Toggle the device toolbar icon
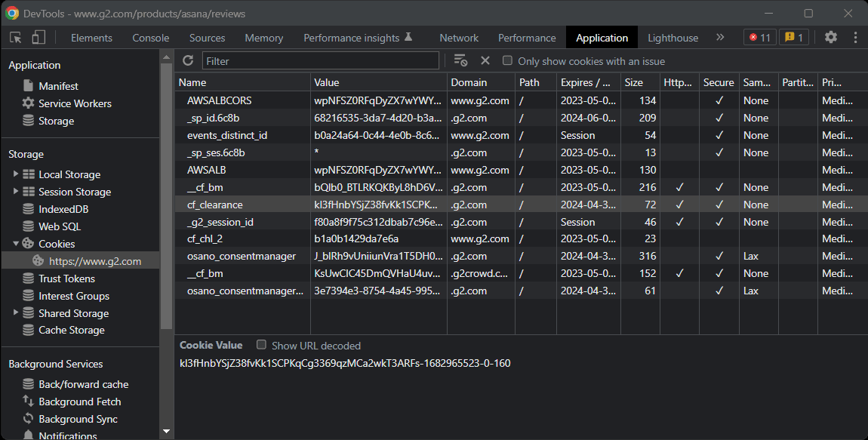Image resolution: width=868 pixels, height=440 pixels. pos(38,38)
